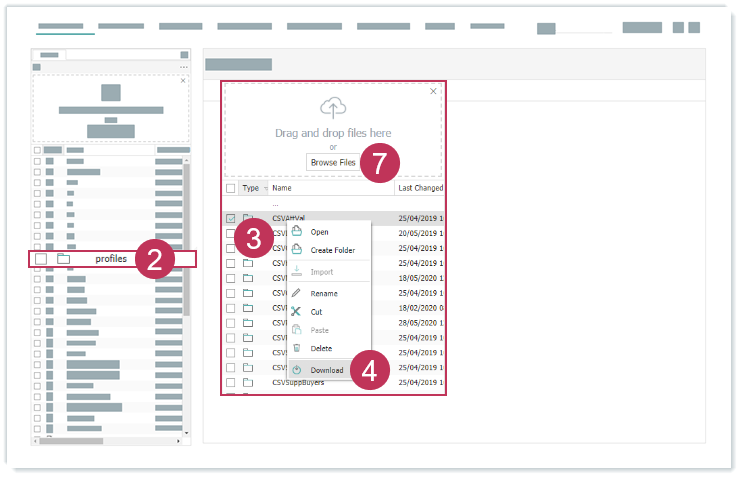Select Create Folder in the context menu

[332, 250]
